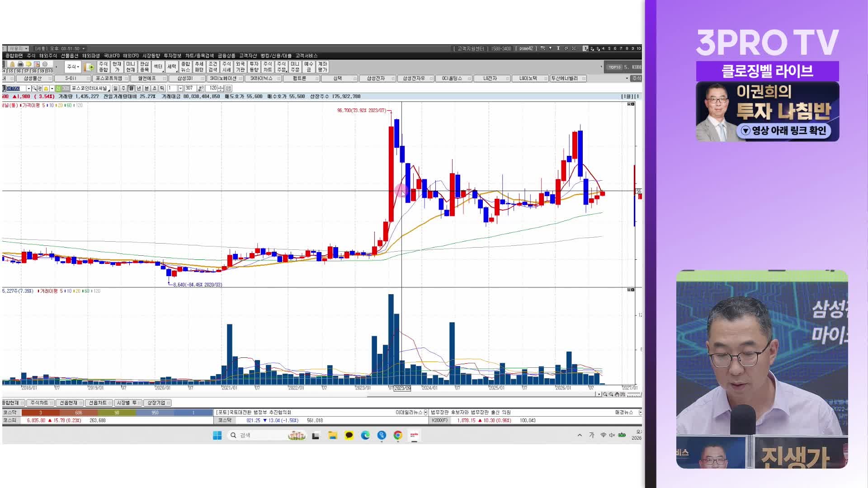The image size is (868, 488).
Task: Open Chrome from the taskbar
Action: pyautogui.click(x=398, y=435)
